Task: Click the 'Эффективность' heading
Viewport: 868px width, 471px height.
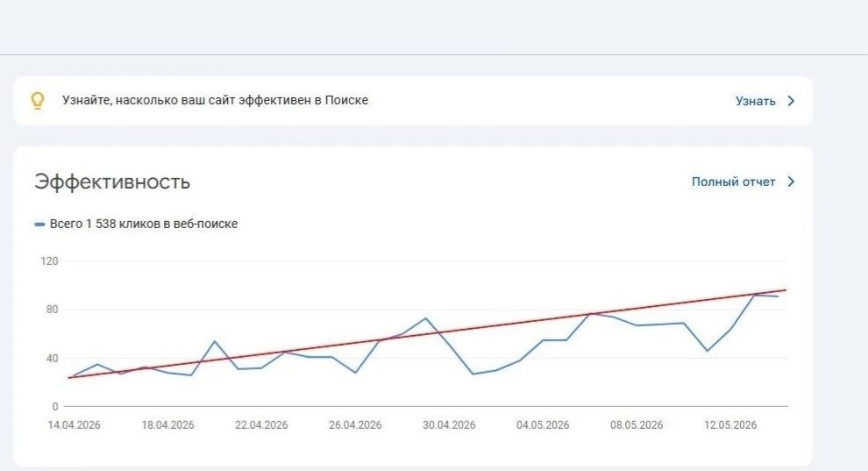Action: coord(112,182)
